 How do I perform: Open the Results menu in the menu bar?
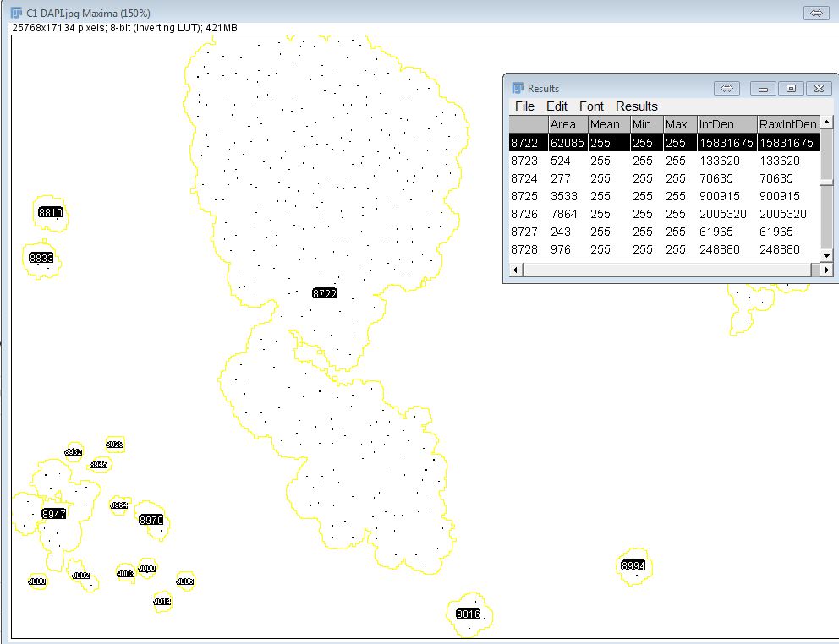coord(636,106)
